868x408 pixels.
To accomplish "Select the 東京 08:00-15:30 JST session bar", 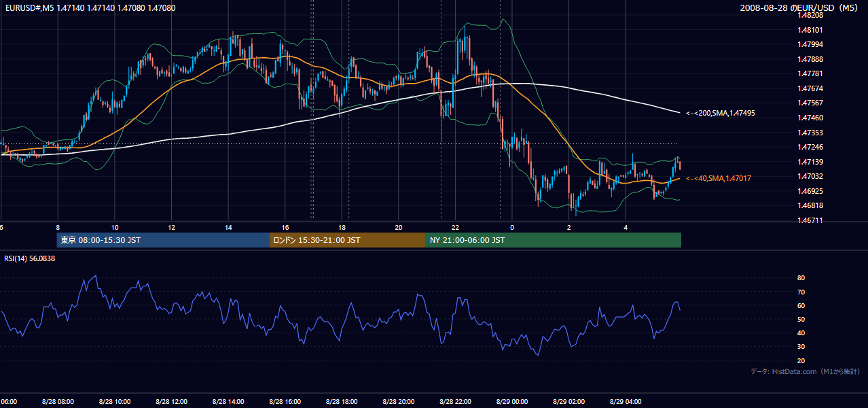I will (x=164, y=240).
